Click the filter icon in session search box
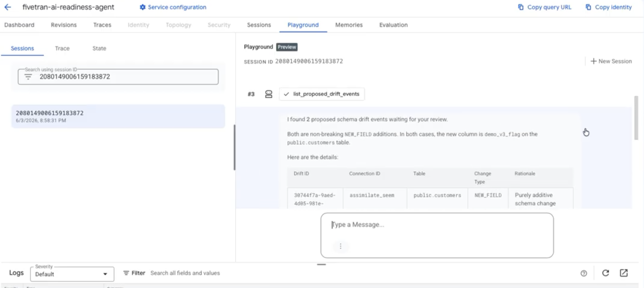644x288 pixels. (x=28, y=77)
